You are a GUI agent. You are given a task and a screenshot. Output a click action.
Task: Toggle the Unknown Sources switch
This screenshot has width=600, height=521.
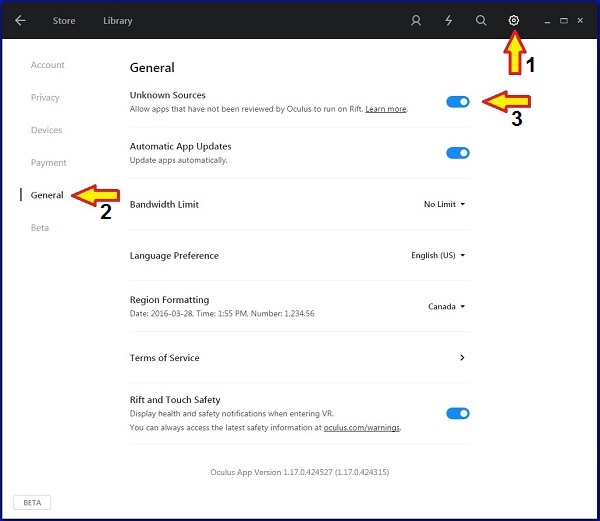pos(458,102)
